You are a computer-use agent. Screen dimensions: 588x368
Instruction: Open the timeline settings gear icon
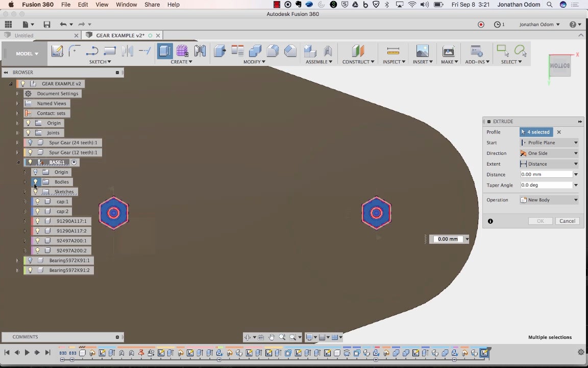point(581,352)
